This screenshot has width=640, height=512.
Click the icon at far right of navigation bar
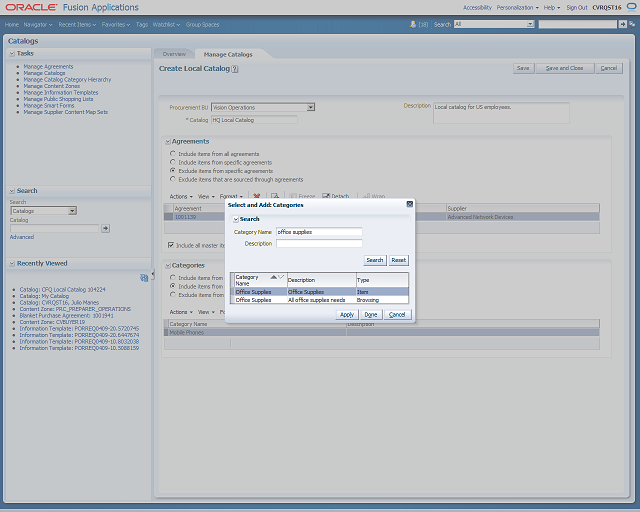coord(632,24)
